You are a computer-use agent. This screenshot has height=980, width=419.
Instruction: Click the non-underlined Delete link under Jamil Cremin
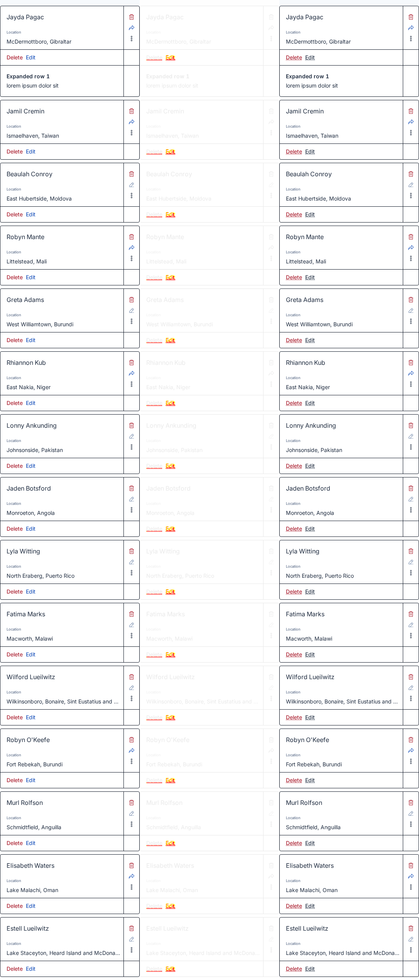click(x=15, y=152)
